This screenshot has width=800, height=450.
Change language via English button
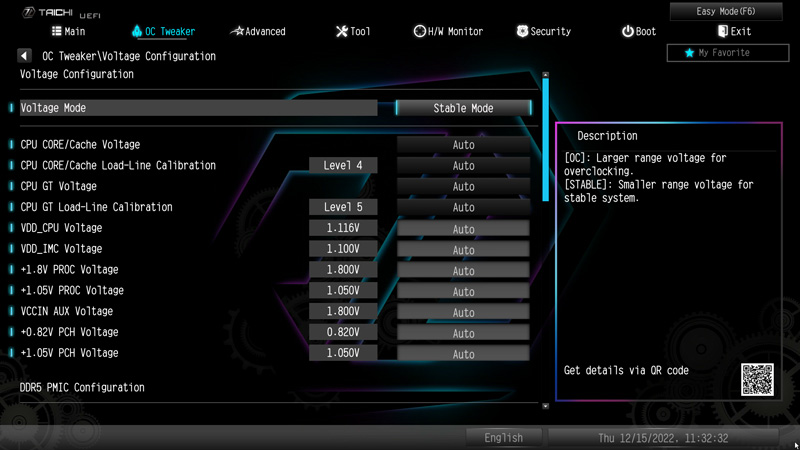[x=504, y=438]
